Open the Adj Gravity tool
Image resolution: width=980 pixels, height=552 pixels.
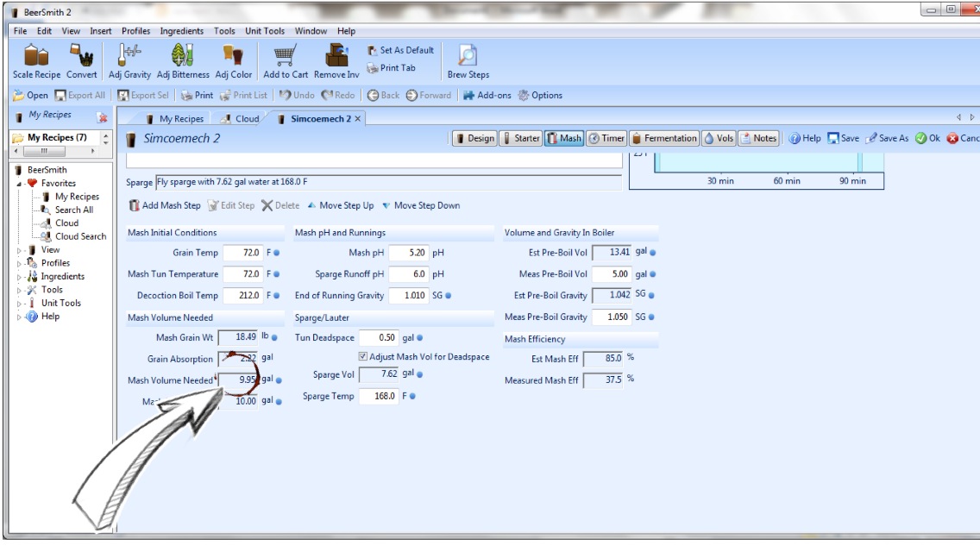(129, 56)
